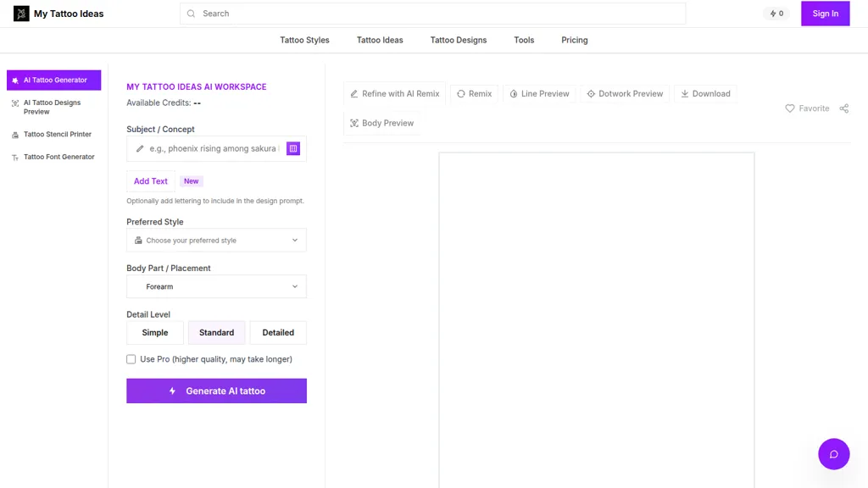Viewport: 868px width, 488px height.
Task: Enable the Use Pro checkbox
Action: click(131, 359)
